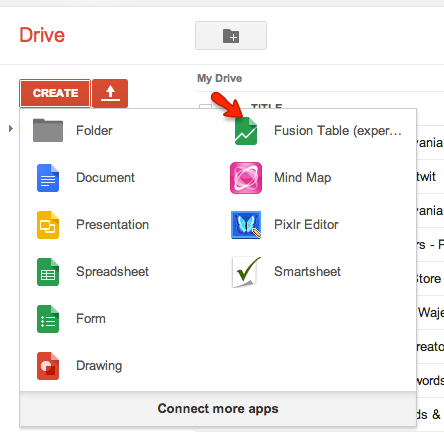
Task: Click the green Spreadsheet icon
Action: coord(48,272)
